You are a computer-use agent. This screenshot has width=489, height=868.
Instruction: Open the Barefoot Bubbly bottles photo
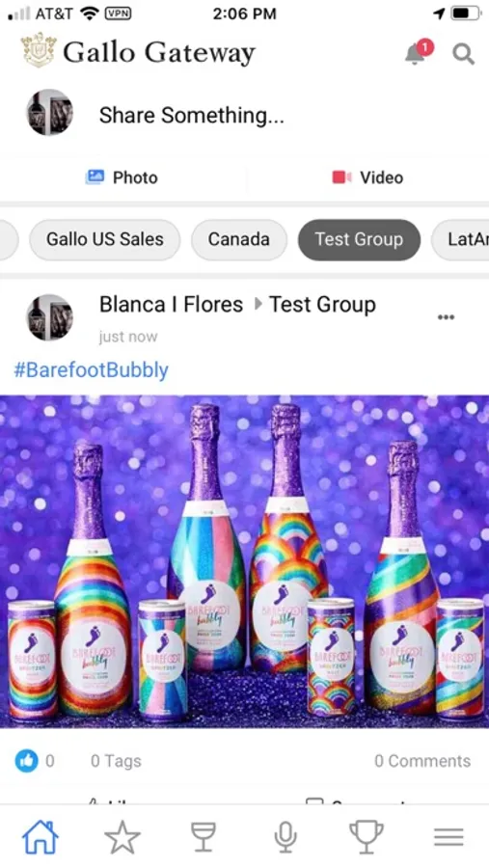244,561
